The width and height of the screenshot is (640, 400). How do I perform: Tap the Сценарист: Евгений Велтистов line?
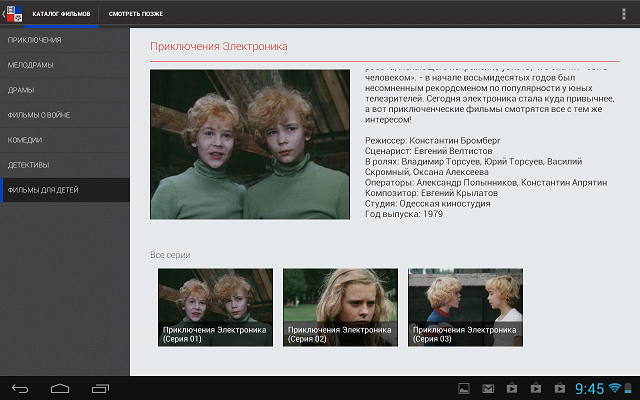(429, 151)
